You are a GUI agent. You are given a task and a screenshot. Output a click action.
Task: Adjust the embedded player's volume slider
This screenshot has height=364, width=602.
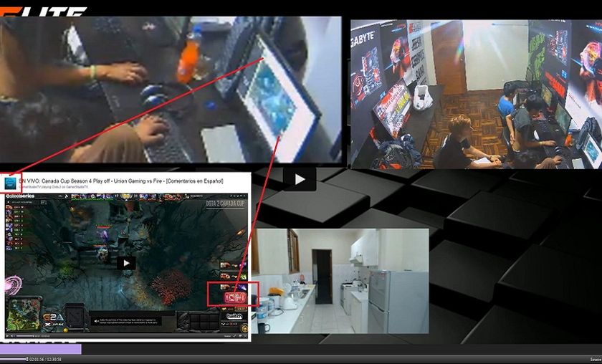click(x=24, y=335)
